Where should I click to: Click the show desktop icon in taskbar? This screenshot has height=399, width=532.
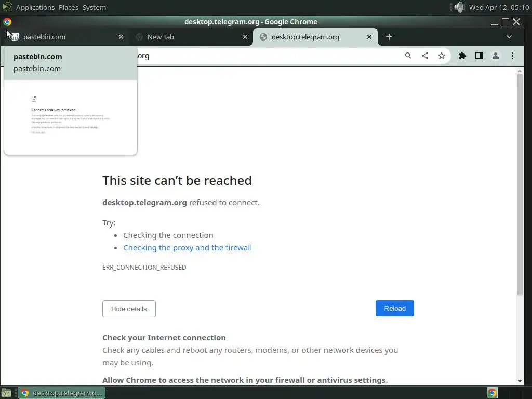coord(6,393)
